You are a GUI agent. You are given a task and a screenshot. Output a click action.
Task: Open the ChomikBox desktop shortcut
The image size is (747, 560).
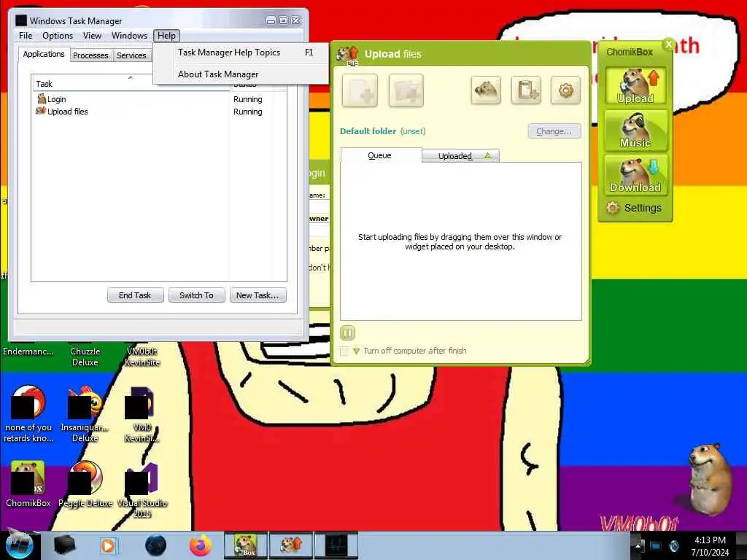(x=28, y=485)
